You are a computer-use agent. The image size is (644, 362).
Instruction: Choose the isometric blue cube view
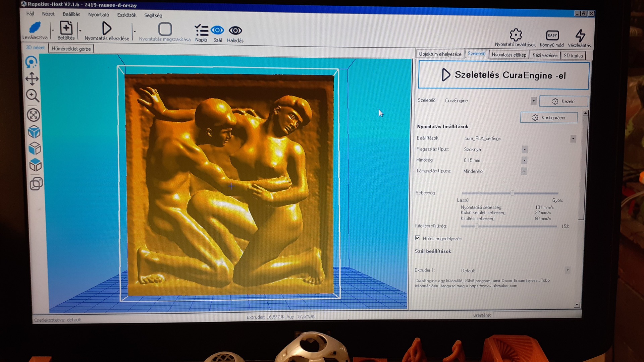pos(34,132)
